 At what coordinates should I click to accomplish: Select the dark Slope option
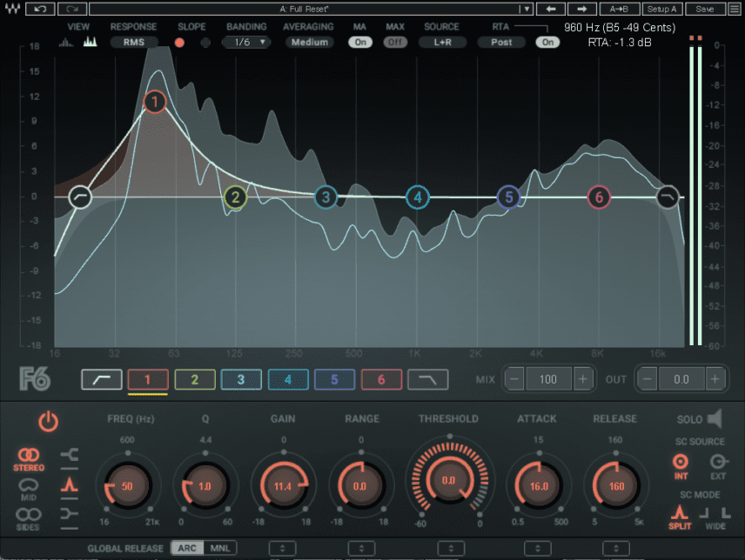pyautogui.click(x=205, y=43)
